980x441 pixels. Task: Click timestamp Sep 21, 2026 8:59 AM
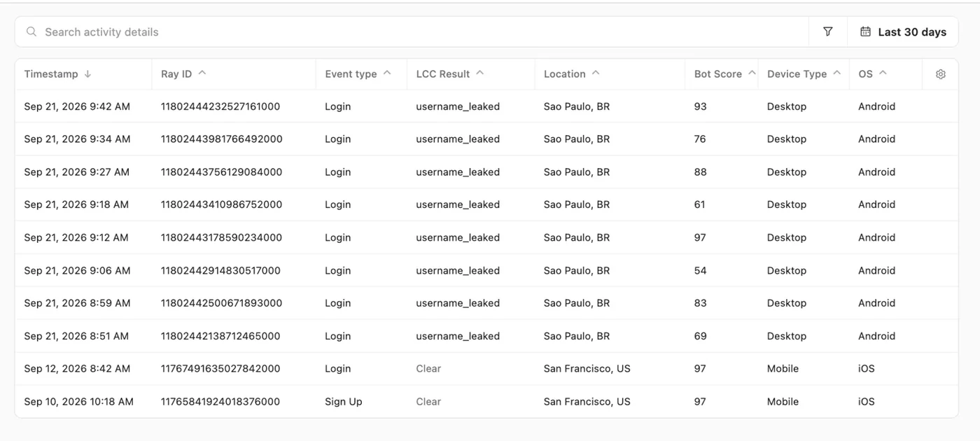coord(77,303)
